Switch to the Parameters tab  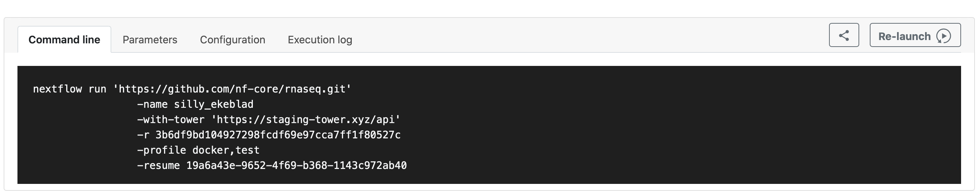click(x=150, y=40)
